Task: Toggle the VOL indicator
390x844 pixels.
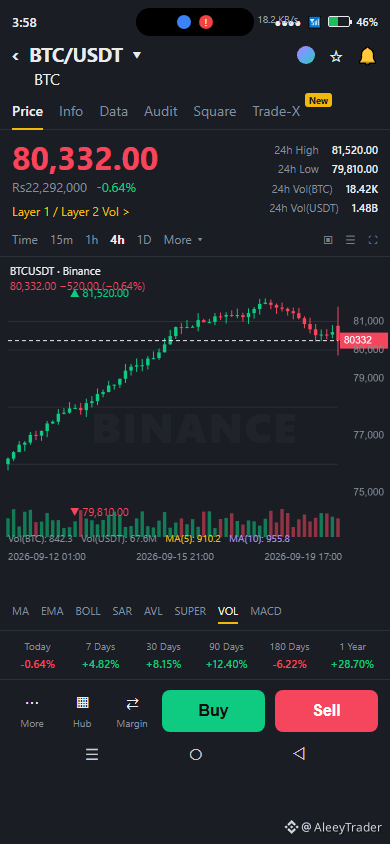Action: tap(228, 611)
